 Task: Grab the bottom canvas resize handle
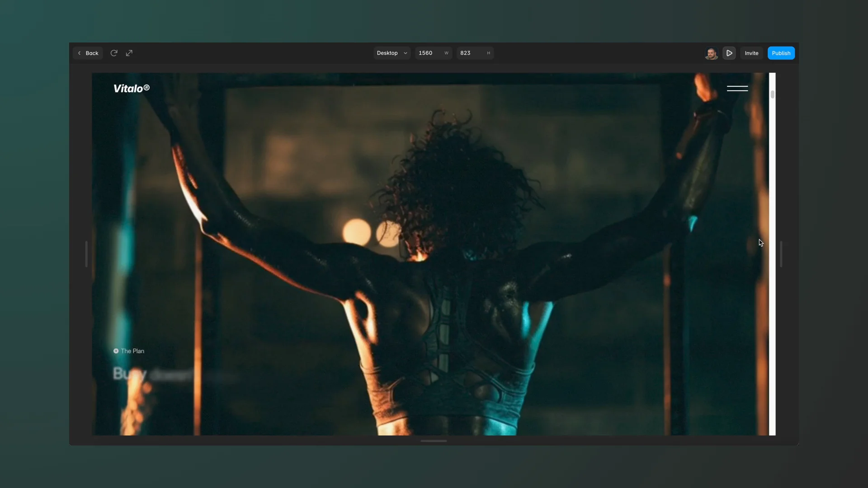pyautogui.click(x=434, y=441)
